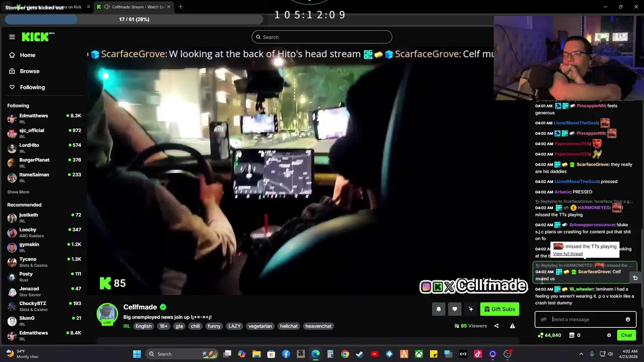Focus the Kick search field
Screen dimensions: 644x362
(x=322, y=37)
